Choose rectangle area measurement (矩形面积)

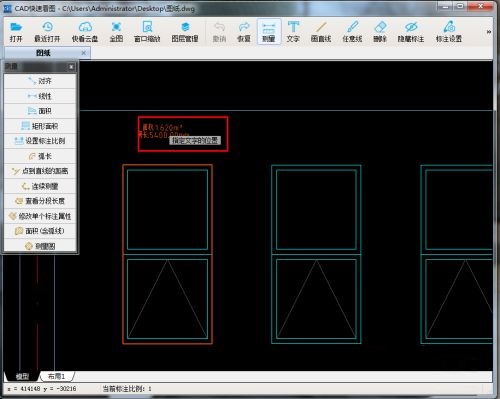(40, 126)
